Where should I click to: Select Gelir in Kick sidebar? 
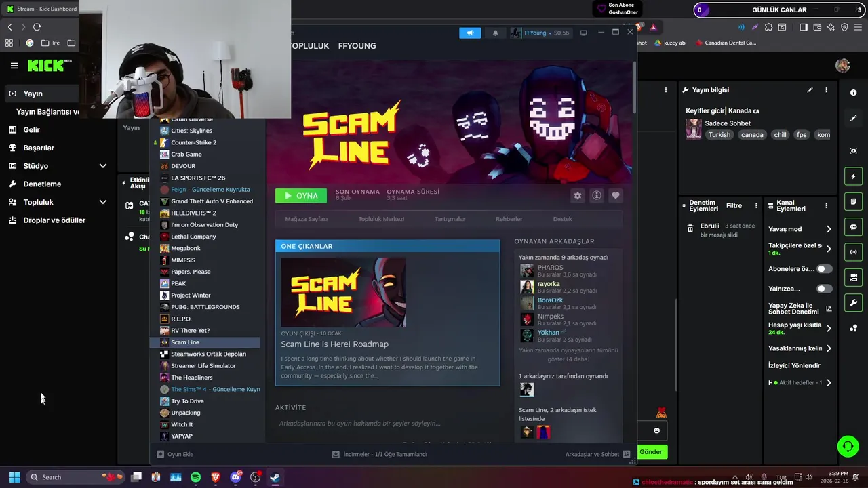32,129
